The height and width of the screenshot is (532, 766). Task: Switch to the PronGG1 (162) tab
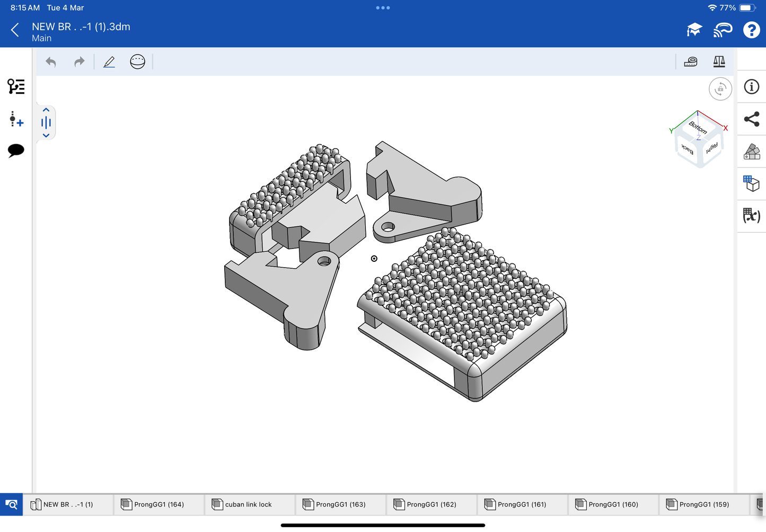(431, 504)
